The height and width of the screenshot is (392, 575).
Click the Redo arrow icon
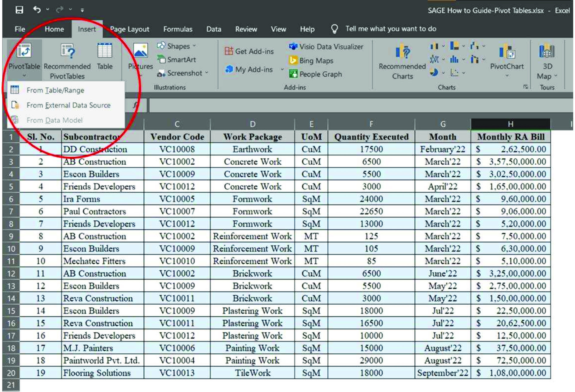(59, 10)
